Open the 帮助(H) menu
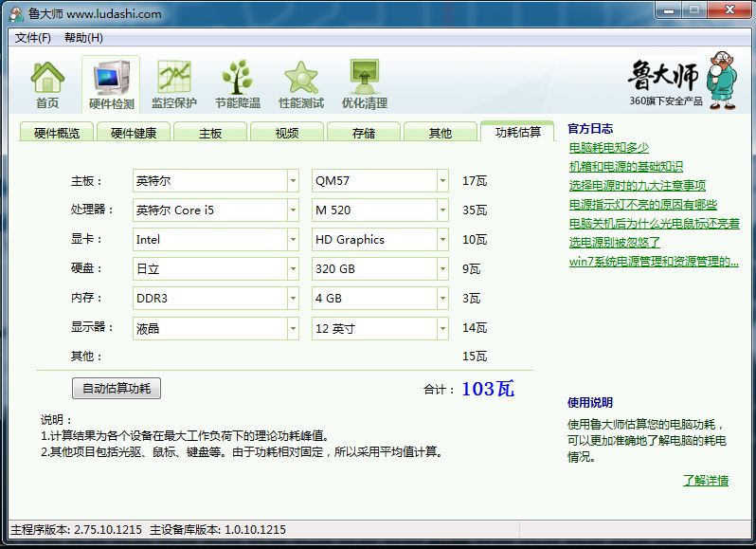The height and width of the screenshot is (549, 756). 84,38
